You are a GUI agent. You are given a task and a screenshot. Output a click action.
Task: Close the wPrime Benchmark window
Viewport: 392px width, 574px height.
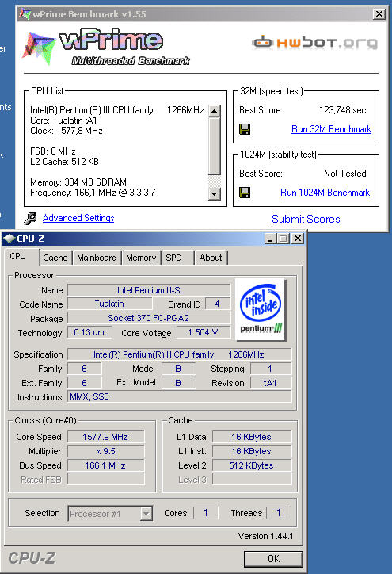pyautogui.click(x=379, y=14)
